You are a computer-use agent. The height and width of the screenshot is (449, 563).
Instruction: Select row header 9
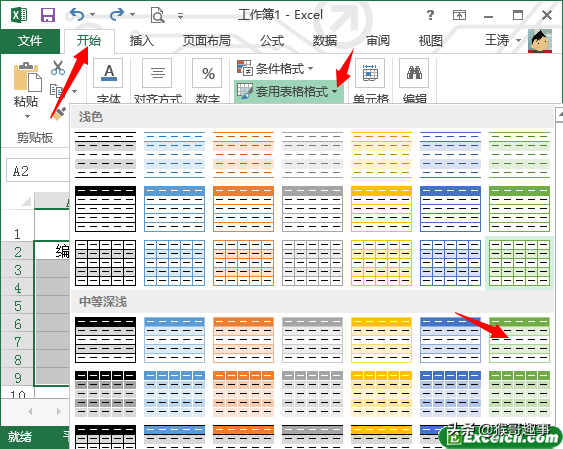(18, 378)
